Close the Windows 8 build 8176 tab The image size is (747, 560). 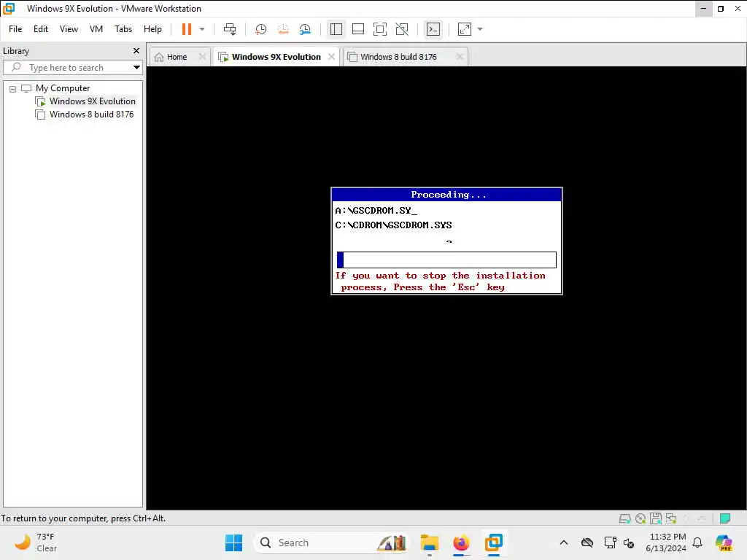[x=460, y=57]
